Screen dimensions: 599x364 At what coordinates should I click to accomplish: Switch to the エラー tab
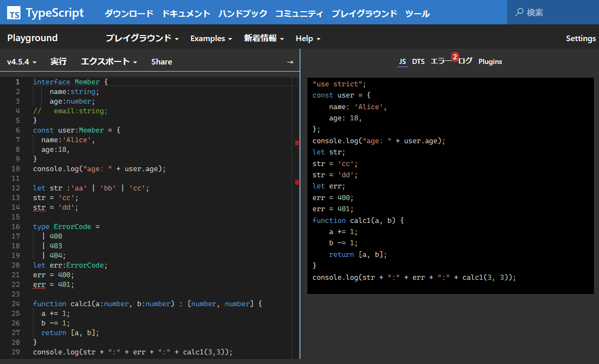click(x=440, y=61)
